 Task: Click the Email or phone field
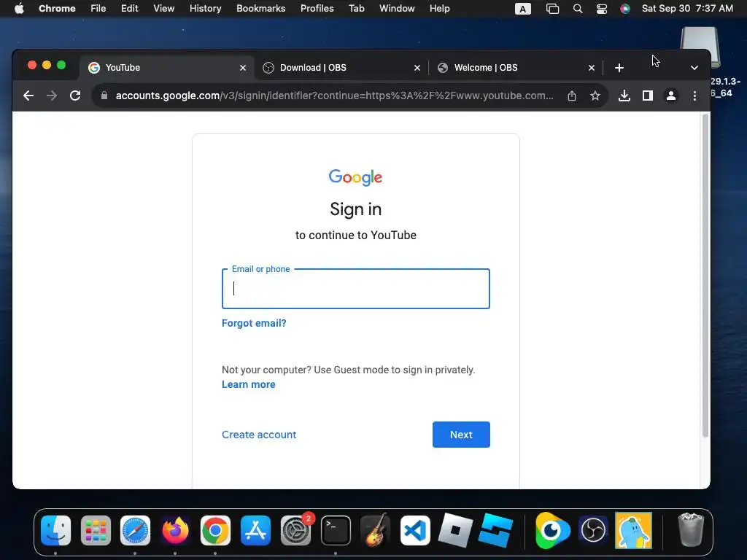click(x=356, y=289)
